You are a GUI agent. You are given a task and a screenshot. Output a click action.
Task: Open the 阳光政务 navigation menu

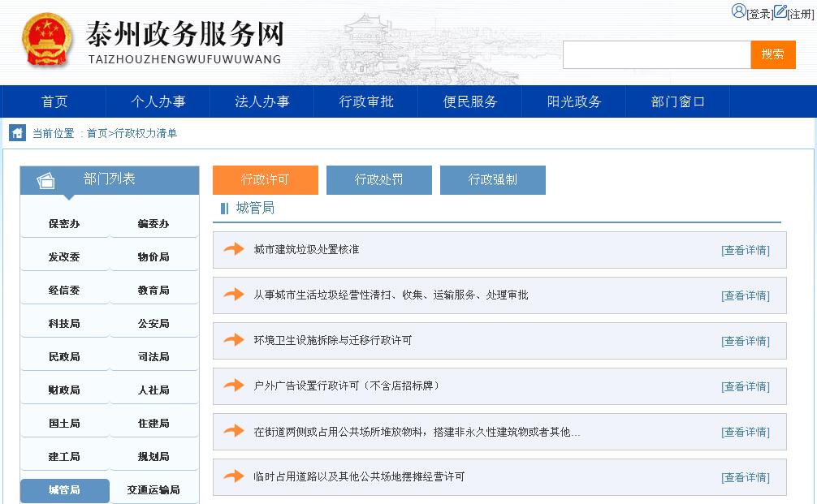(x=574, y=101)
